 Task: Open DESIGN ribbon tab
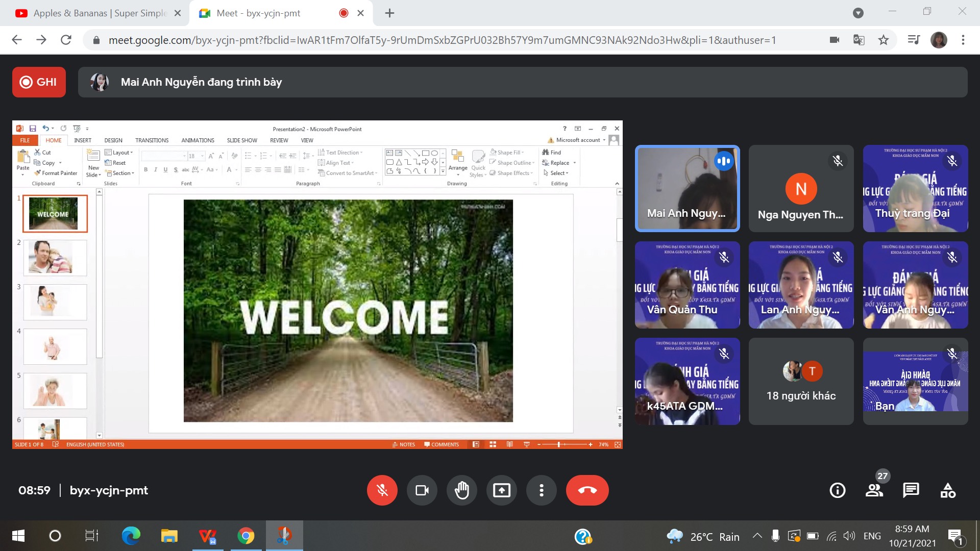pos(113,140)
